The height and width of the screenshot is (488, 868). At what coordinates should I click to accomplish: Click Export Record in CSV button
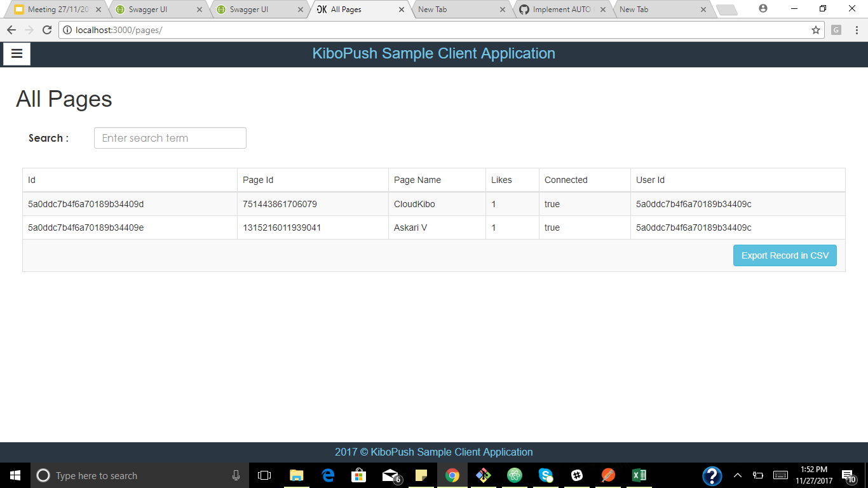(785, 255)
